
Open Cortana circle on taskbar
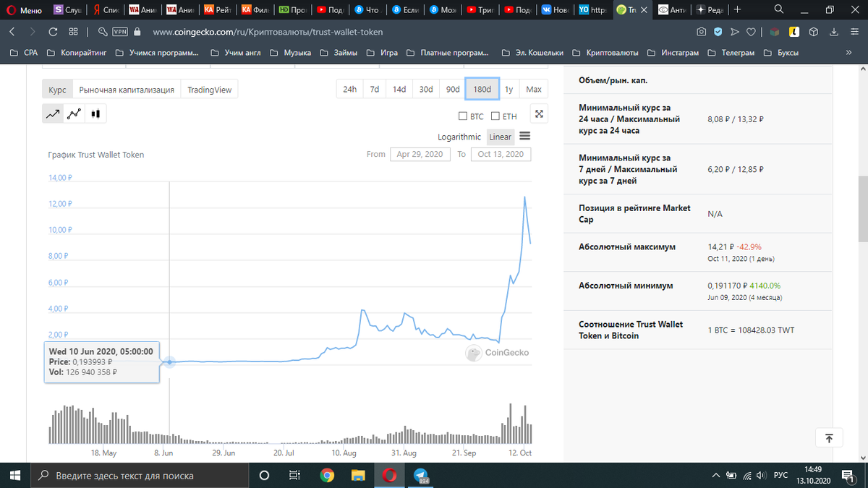tap(264, 475)
